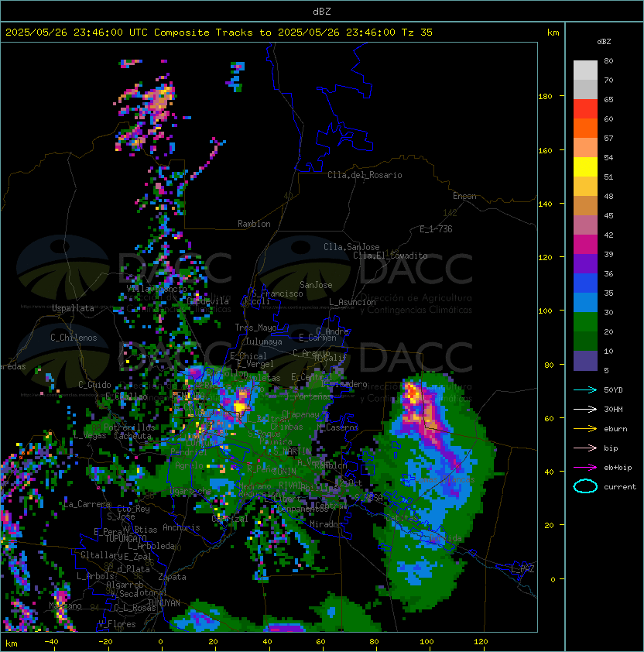The image size is (644, 652).
Task: Click the '30HM' legend label
Action: pyautogui.click(x=613, y=410)
